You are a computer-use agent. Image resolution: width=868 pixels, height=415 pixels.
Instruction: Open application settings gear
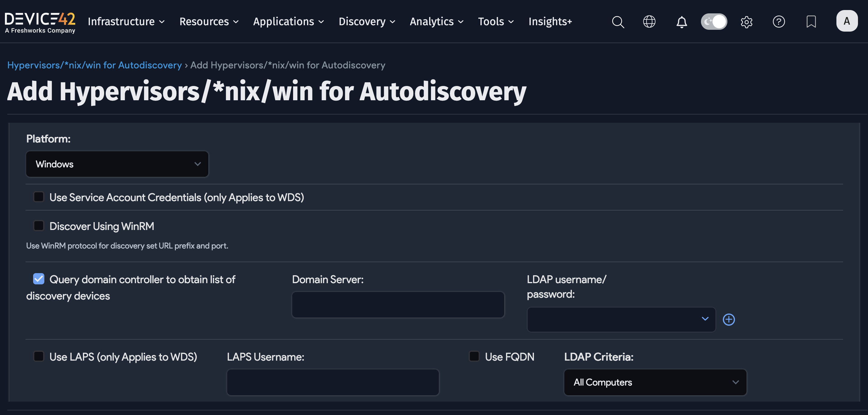(x=746, y=22)
